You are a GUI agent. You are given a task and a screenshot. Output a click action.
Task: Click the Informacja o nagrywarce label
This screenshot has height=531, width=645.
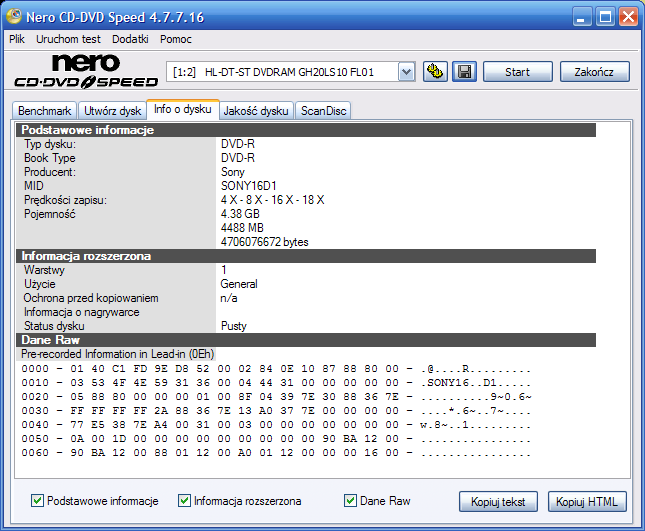tap(81, 312)
